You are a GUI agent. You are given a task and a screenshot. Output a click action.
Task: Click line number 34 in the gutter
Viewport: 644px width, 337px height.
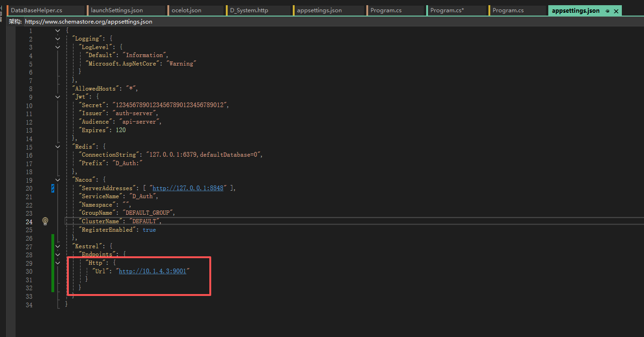point(29,304)
